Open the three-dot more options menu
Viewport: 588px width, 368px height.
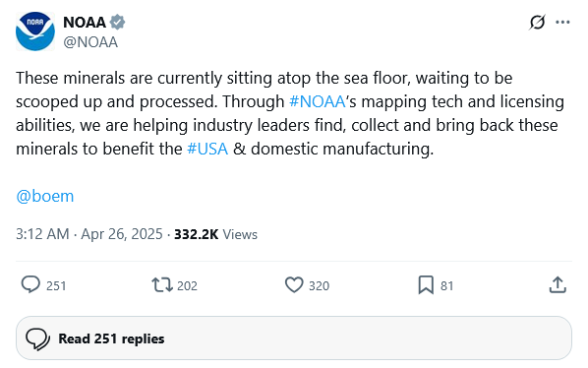click(562, 23)
